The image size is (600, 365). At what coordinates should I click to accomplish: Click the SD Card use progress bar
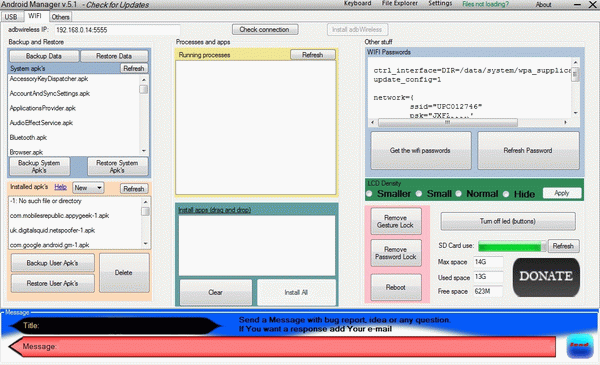pos(512,246)
